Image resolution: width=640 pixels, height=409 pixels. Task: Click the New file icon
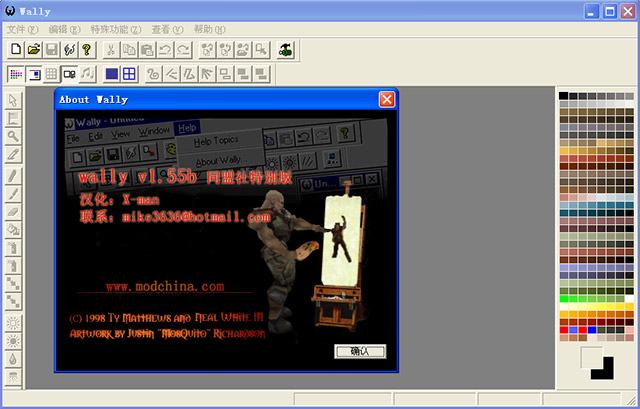[x=15, y=49]
